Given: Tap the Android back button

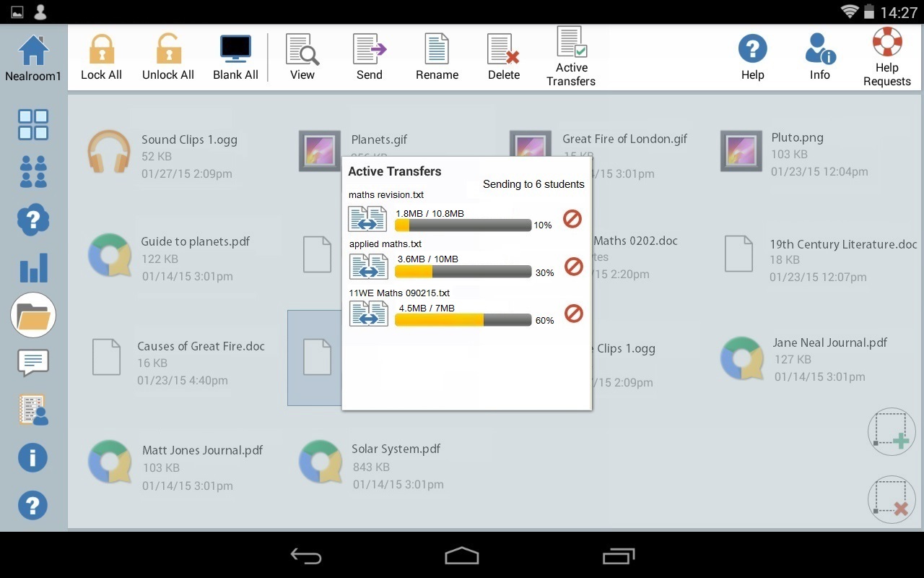Looking at the screenshot, I should (306, 556).
